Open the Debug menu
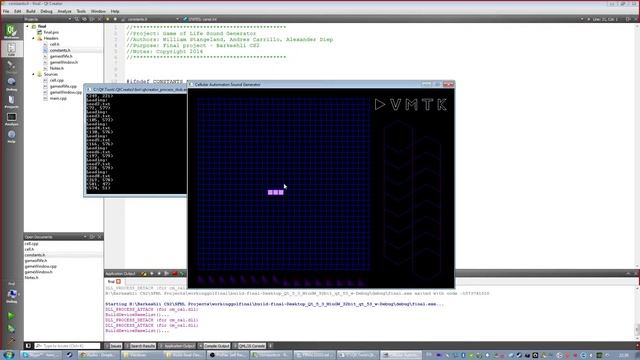This screenshot has height=360, width=640. click(x=46, y=11)
